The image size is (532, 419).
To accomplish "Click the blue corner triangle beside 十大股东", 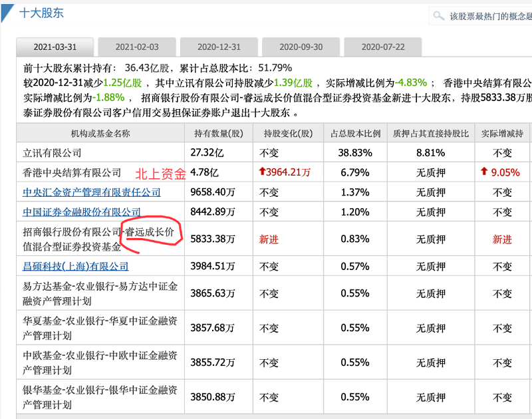I will (x=7, y=10).
